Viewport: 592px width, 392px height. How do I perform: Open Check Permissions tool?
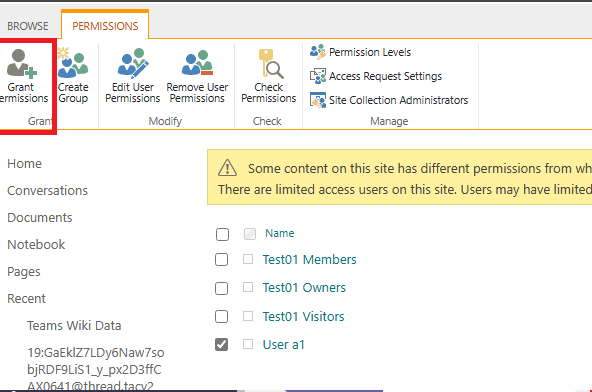coord(268,76)
